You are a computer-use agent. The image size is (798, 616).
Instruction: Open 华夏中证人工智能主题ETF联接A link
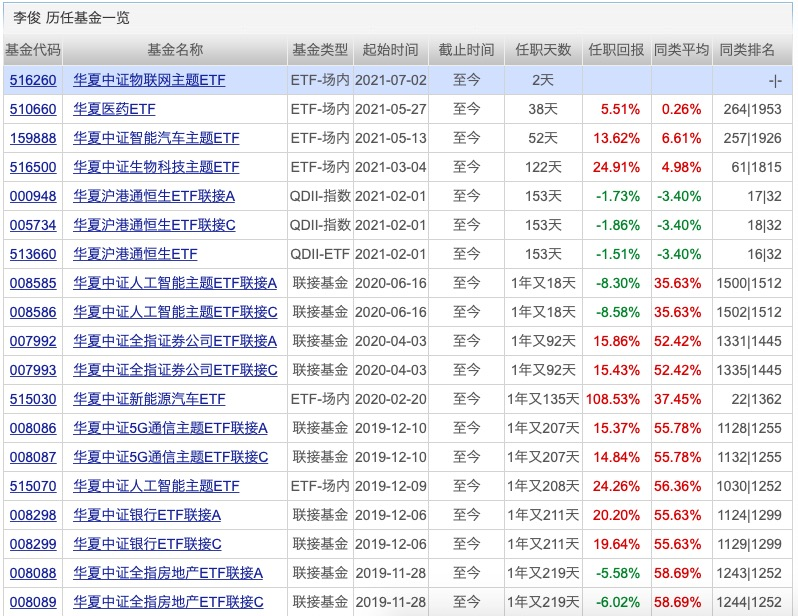[x=175, y=284]
